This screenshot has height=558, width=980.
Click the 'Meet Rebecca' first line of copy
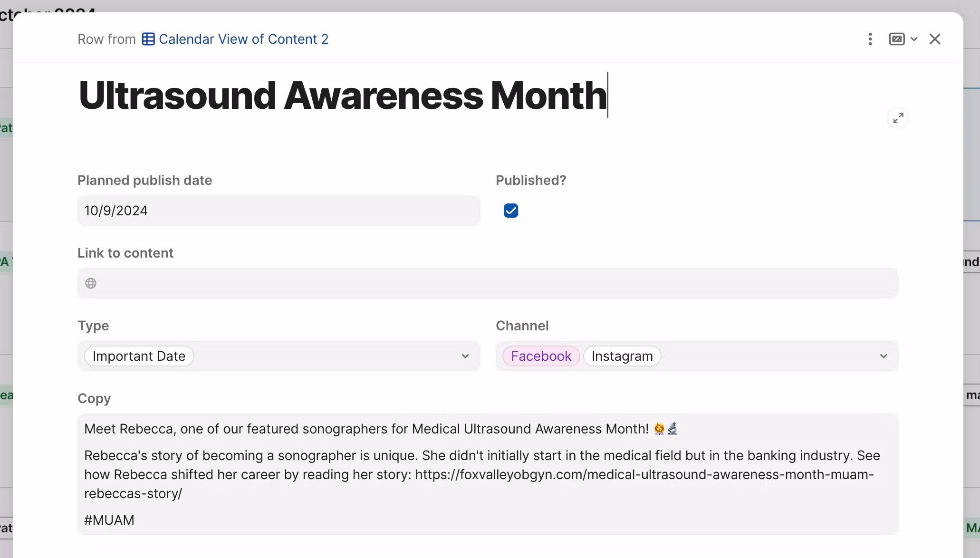[x=381, y=429]
